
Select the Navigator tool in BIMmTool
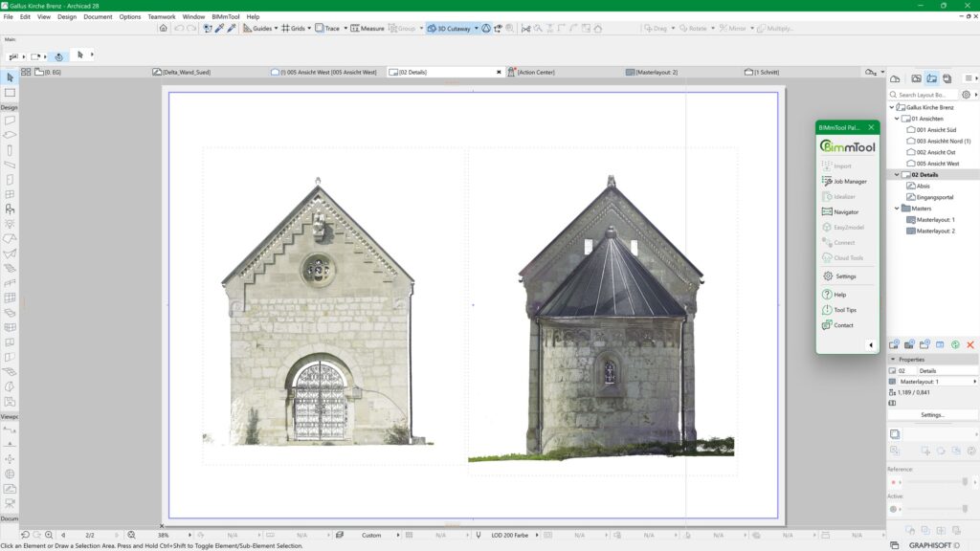(848, 211)
